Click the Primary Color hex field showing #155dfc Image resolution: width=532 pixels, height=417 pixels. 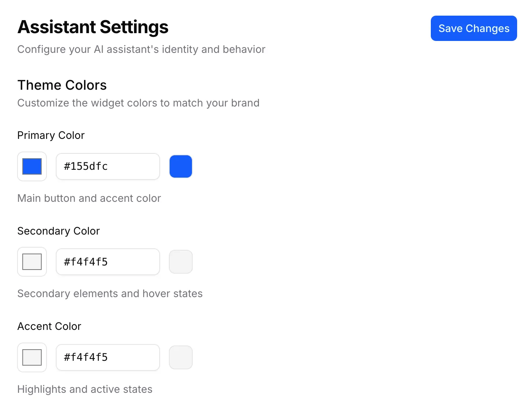tap(108, 166)
